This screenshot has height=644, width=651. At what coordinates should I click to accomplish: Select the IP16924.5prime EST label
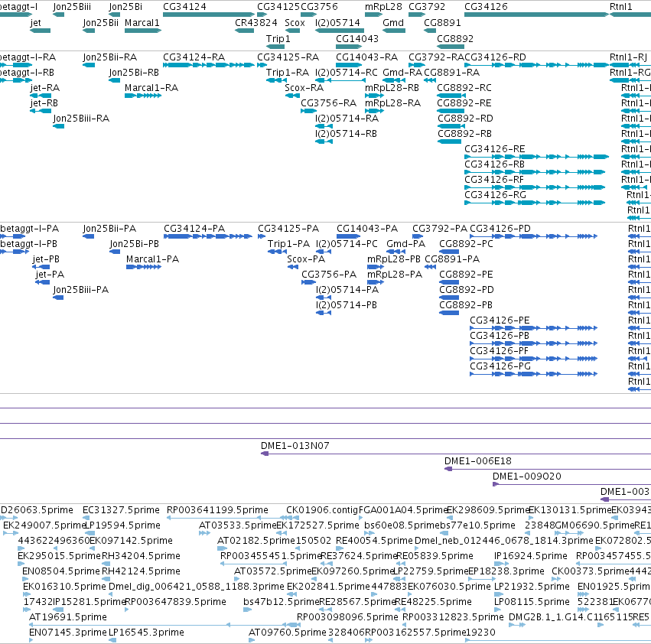point(531,555)
